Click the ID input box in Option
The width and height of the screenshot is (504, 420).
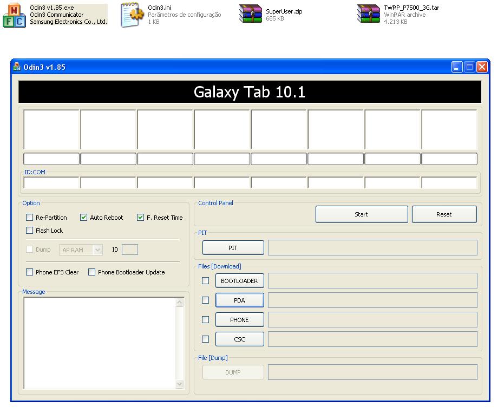coord(130,250)
